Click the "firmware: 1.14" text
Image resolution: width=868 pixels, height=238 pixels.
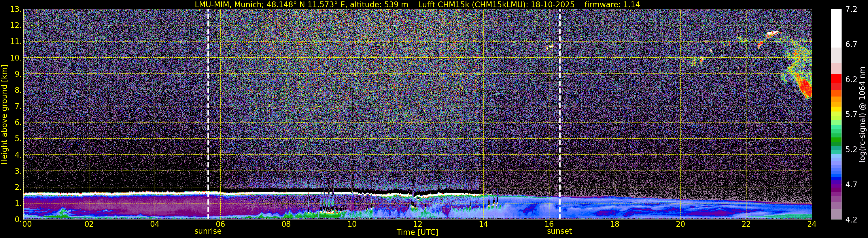point(612,4)
